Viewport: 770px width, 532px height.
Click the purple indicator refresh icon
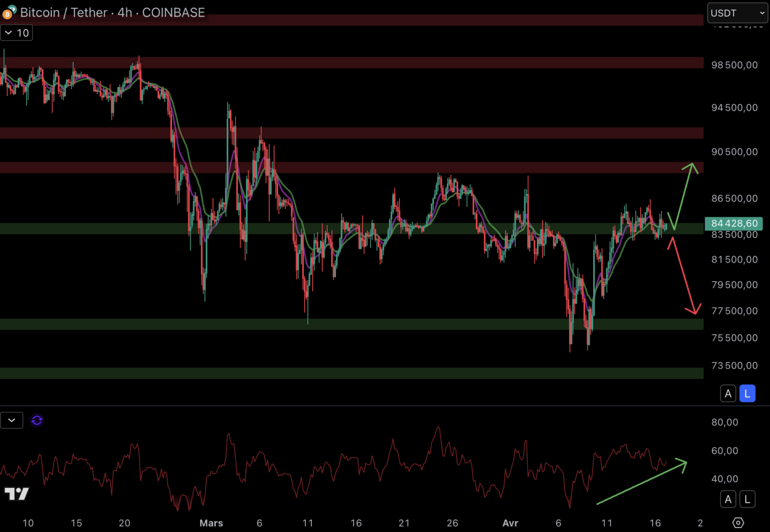(37, 420)
